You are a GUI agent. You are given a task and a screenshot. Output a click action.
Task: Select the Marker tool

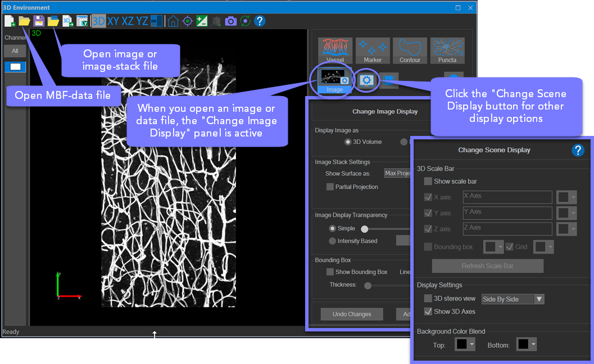pos(373,51)
